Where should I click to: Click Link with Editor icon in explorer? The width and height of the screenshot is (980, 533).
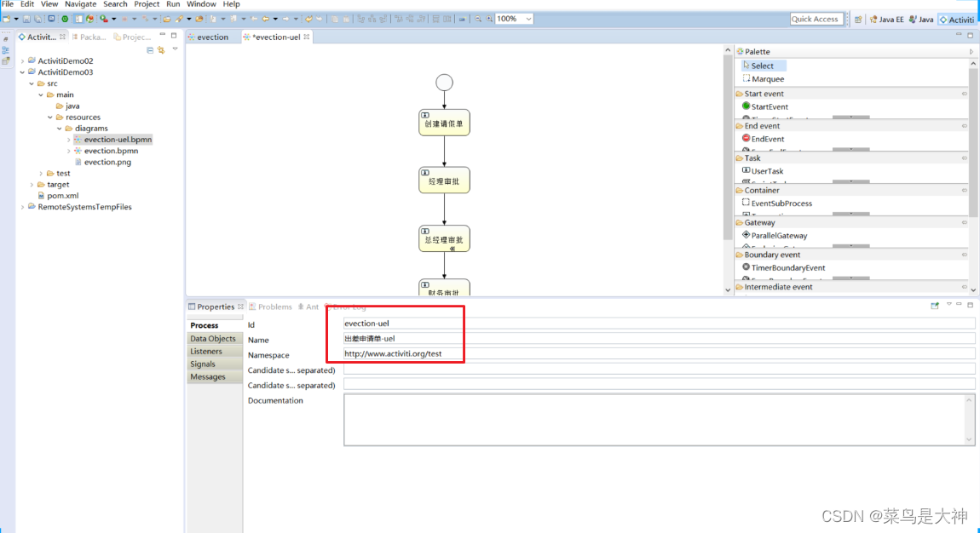coord(161,50)
